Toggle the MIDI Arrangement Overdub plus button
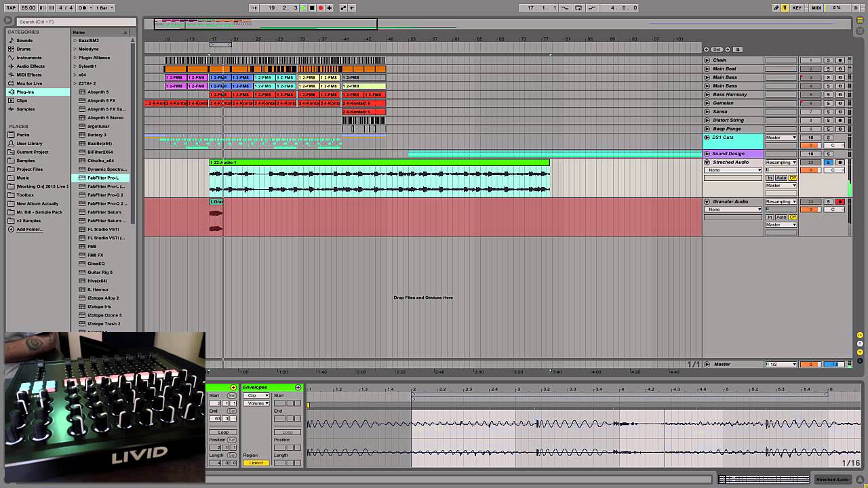This screenshot has width=868, height=488. coord(330,7)
